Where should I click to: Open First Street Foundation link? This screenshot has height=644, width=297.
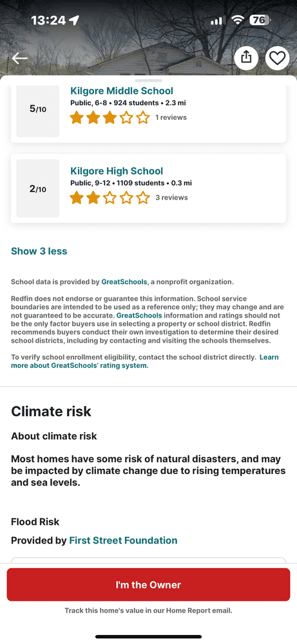pyautogui.click(x=123, y=540)
